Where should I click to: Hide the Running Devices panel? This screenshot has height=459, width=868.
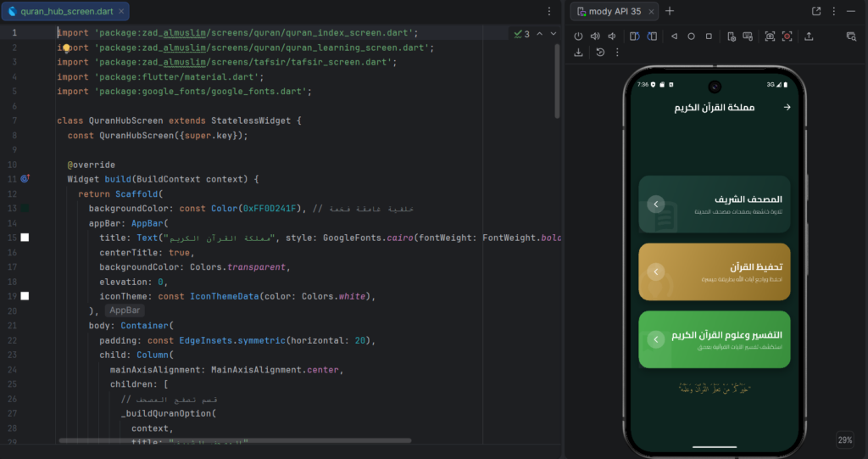[851, 11]
